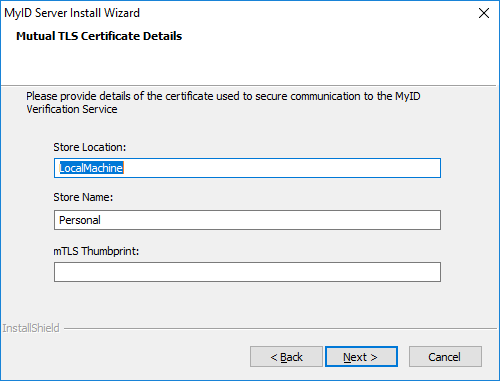
Task: Click the Verification Service text line
Action: click(x=72, y=109)
